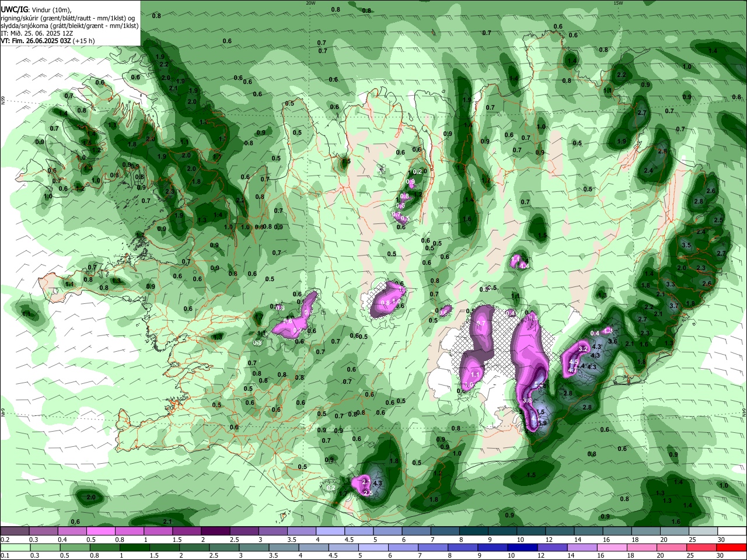
Task: Click the 3.6 precipitation value on the map
Action: [x=613, y=341]
